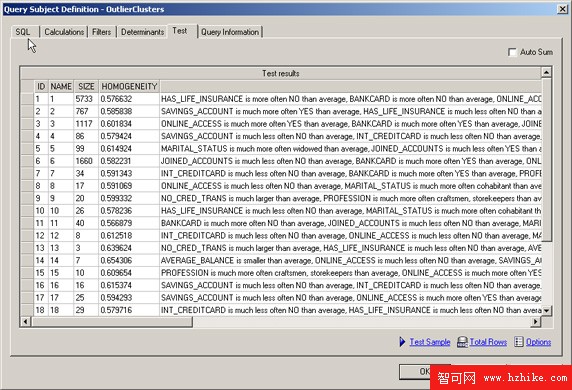This screenshot has height=390, width=572.
Task: Click the NAME column header
Action: 61,86
